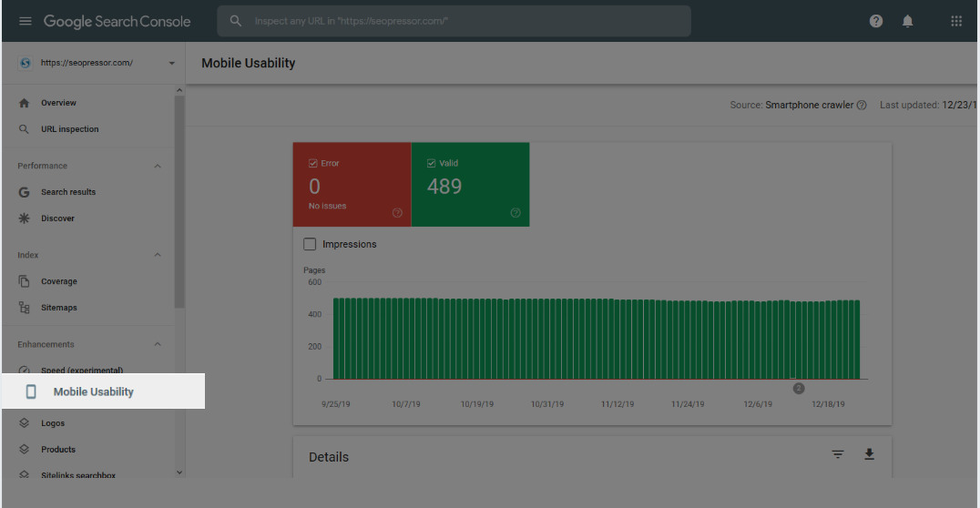Open the Logos enhancement report
The width and height of the screenshot is (980, 508).
pos(53,423)
